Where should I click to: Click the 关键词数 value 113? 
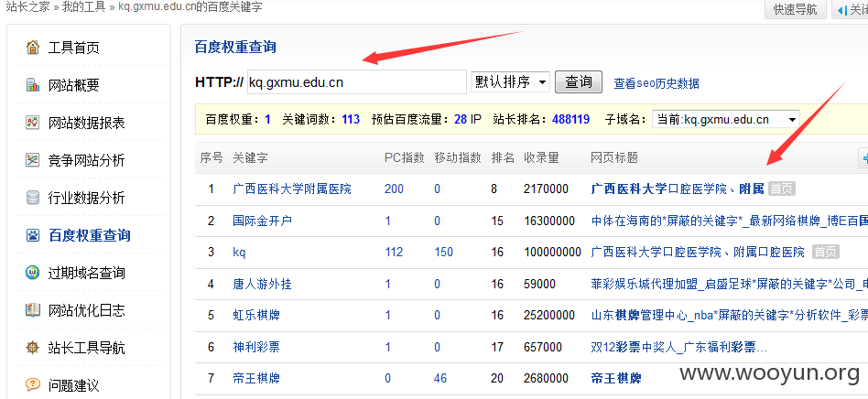351,119
